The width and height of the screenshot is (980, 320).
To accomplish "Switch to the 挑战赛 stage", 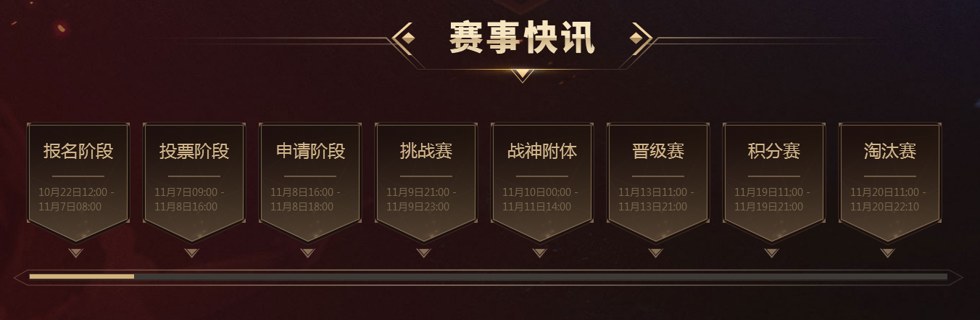I will (x=426, y=178).
